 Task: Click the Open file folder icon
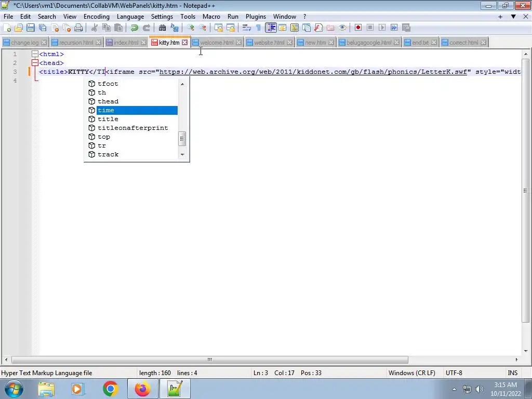[x=19, y=28]
